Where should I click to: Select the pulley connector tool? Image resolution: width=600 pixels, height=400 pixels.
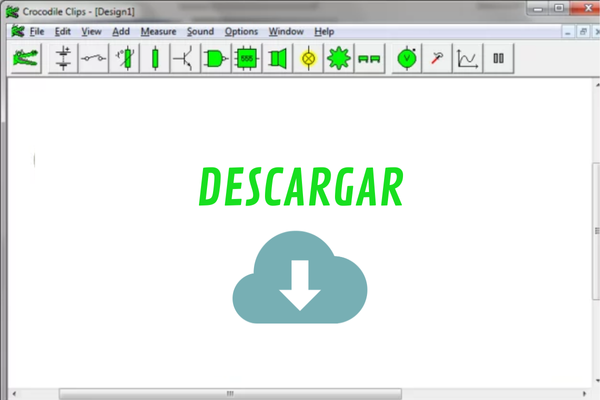click(x=369, y=58)
